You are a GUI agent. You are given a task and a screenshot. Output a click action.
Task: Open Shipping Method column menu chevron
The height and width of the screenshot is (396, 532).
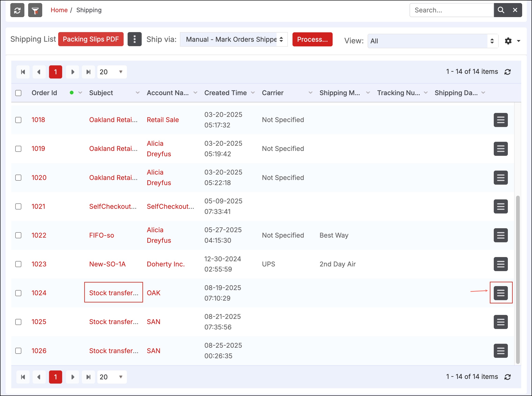tap(368, 93)
